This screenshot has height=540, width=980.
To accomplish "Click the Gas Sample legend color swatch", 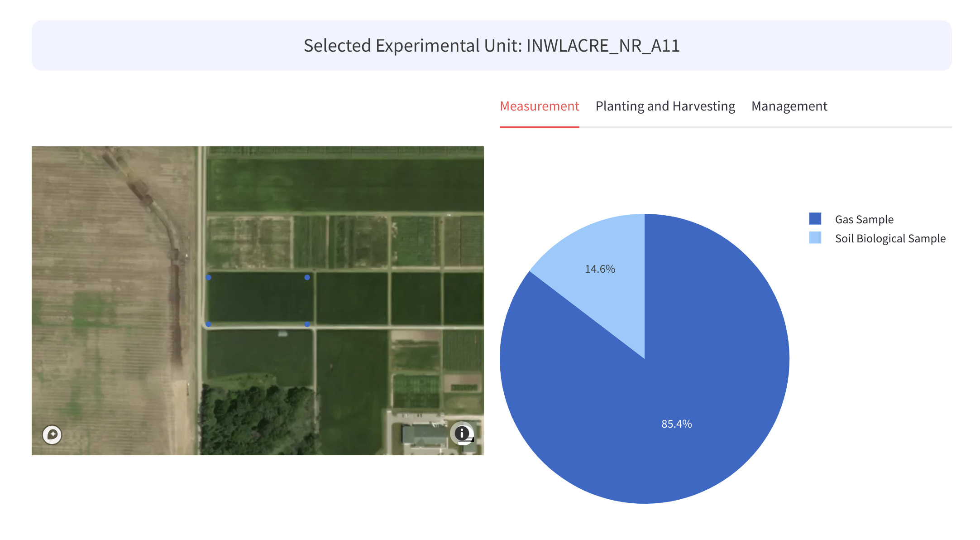I will pyautogui.click(x=815, y=219).
